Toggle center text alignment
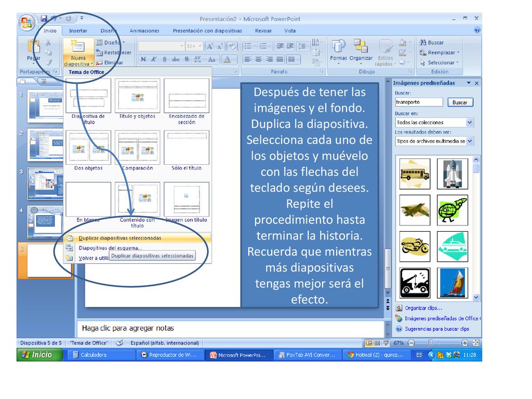532x399 pixels. pyautogui.click(x=259, y=59)
